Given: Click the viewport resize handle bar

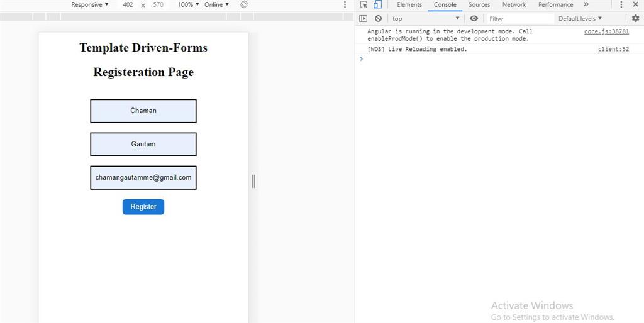Looking at the screenshot, I should click(253, 181).
